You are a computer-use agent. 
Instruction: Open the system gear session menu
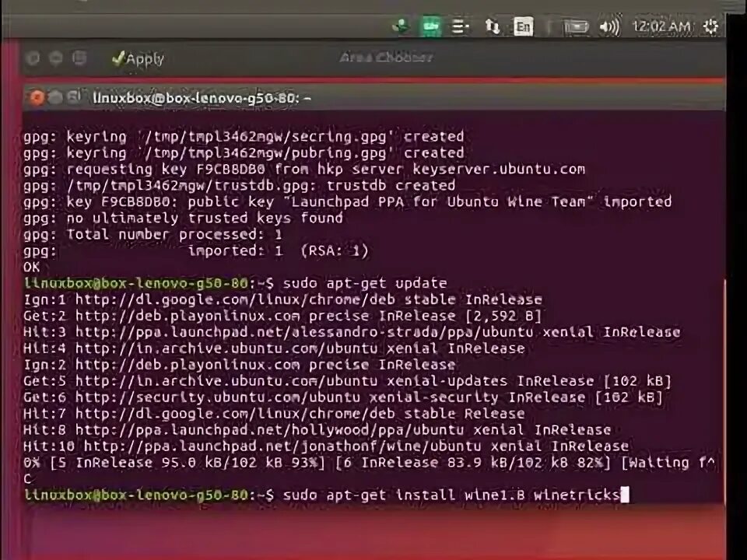pos(710,26)
